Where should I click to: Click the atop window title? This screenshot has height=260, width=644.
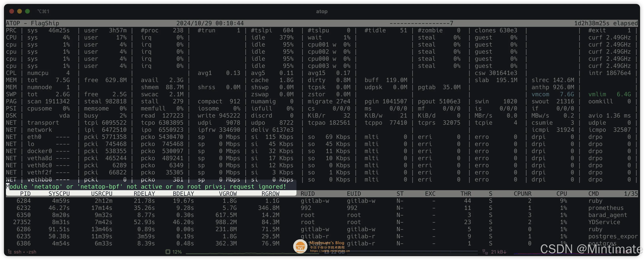(321, 11)
